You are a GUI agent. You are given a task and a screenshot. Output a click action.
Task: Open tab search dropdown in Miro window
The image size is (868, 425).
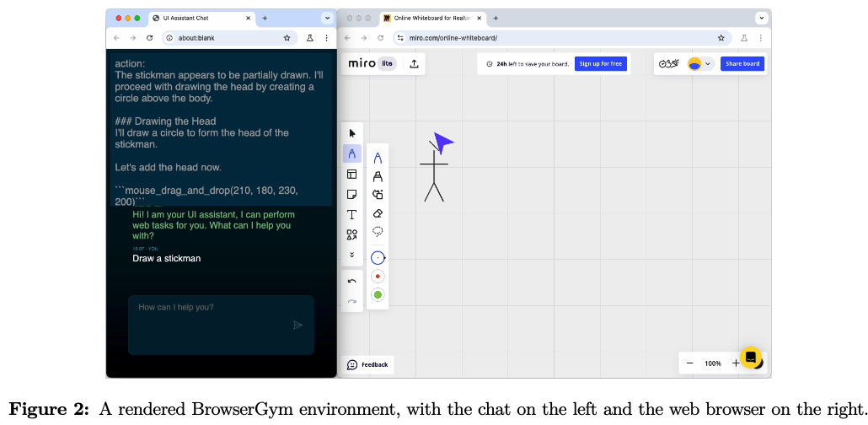[x=762, y=19]
